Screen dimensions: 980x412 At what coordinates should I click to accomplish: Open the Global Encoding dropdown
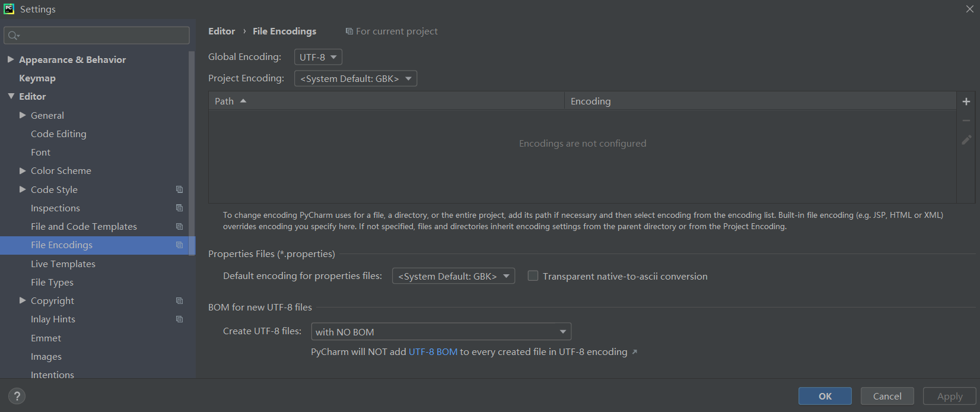318,57
